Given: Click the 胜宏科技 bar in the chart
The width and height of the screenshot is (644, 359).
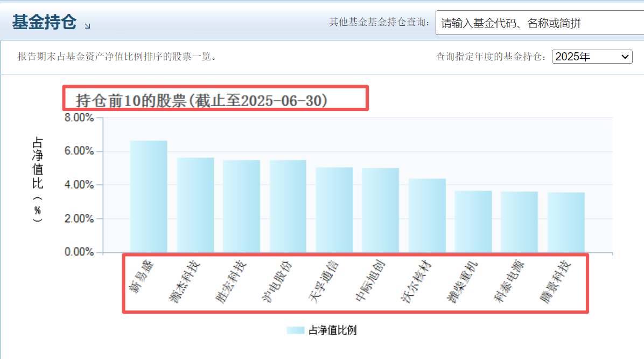Looking at the screenshot, I should 241,206.
